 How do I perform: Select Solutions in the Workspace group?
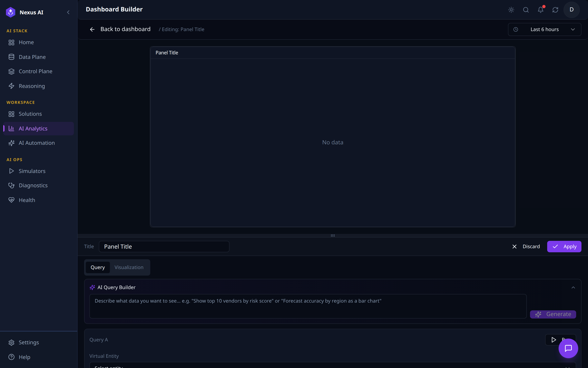click(x=38, y=114)
